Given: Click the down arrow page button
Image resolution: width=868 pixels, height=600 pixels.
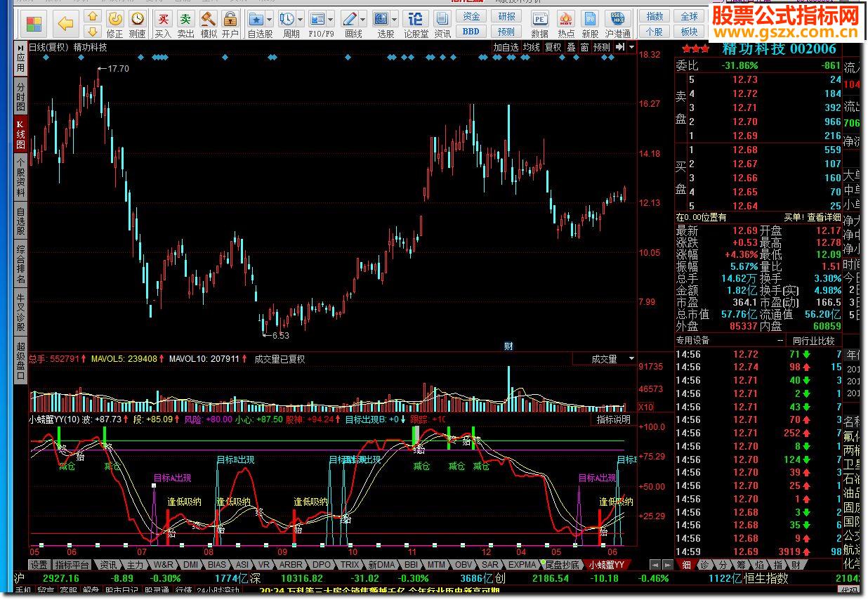Looking at the screenshot, I should 92,32.
